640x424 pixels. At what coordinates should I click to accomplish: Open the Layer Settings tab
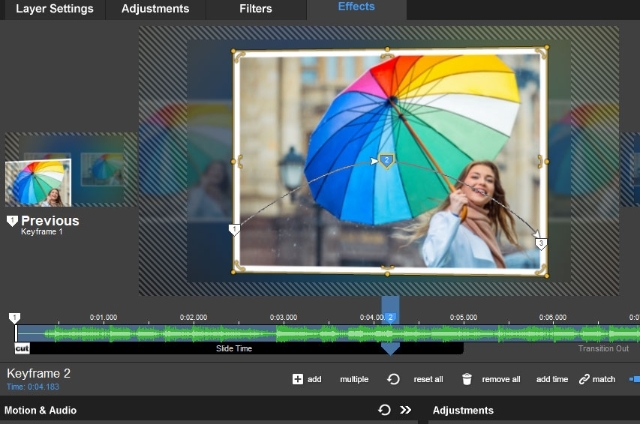tap(55, 9)
